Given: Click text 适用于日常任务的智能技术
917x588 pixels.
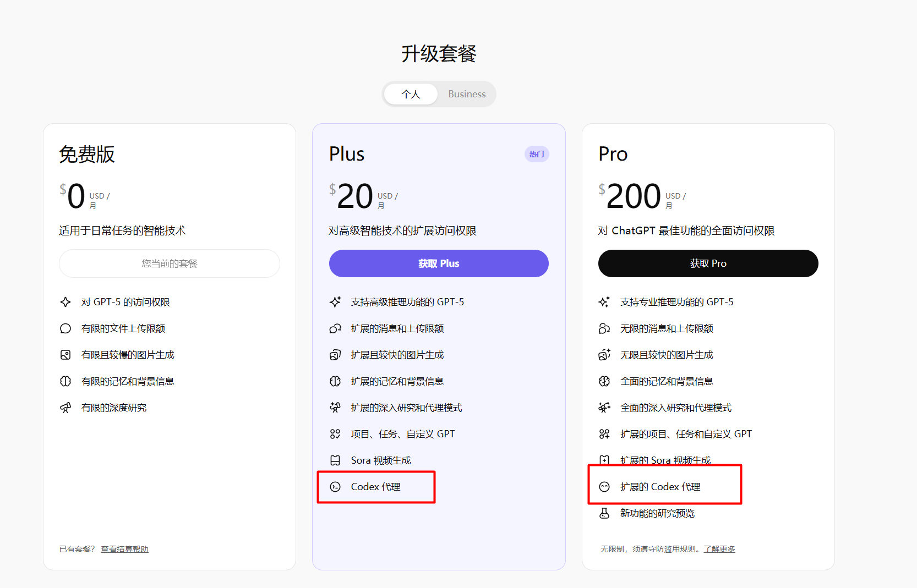Looking at the screenshot, I should [x=122, y=230].
